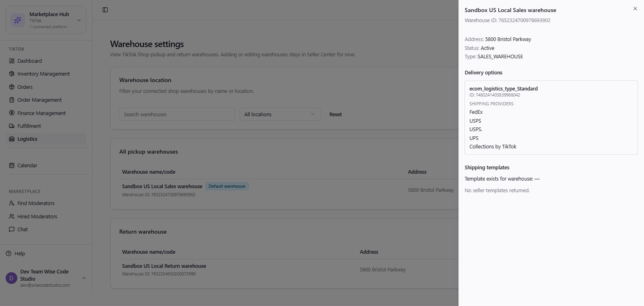Screen dimensions: 644x306
Task: Click the Hired Moderators people icon
Action: [x=12, y=216]
